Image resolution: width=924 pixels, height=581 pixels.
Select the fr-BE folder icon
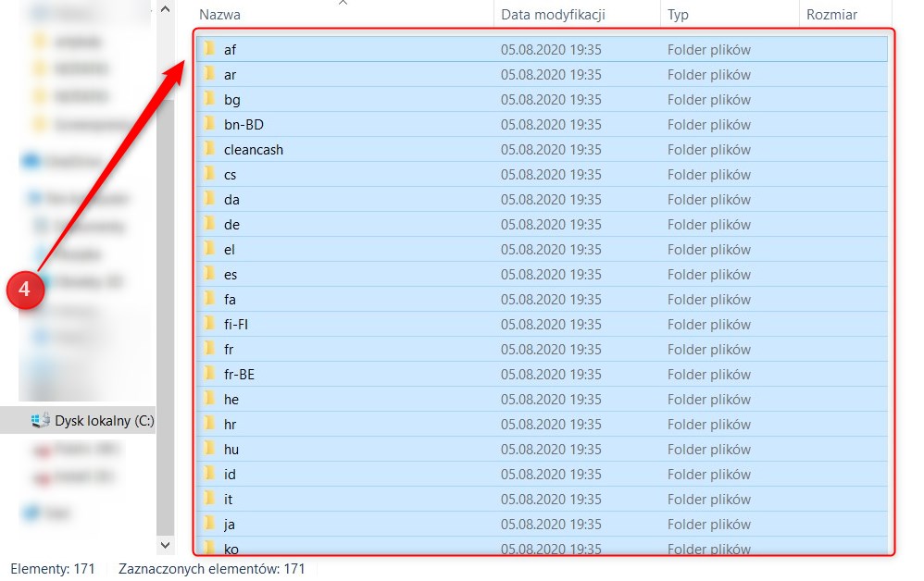(209, 374)
